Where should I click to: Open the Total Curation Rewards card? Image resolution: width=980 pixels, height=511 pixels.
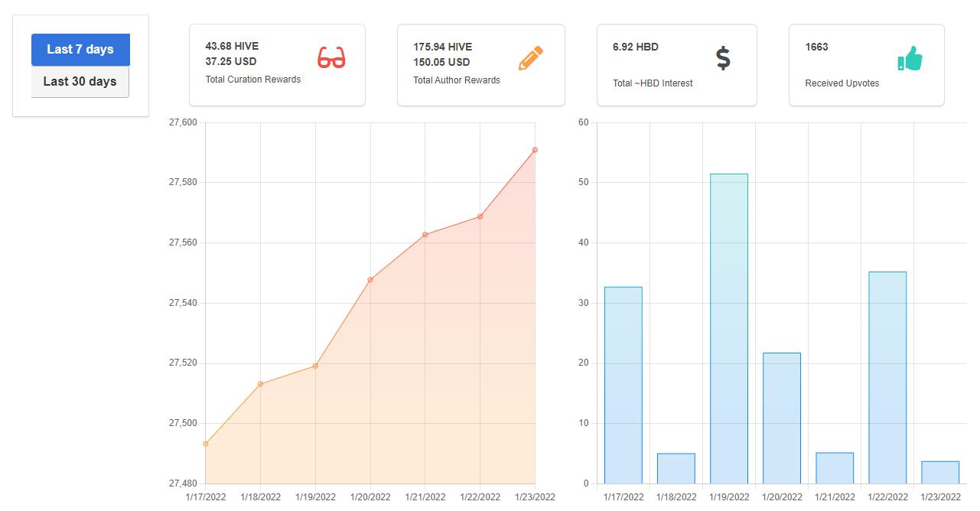click(x=277, y=65)
